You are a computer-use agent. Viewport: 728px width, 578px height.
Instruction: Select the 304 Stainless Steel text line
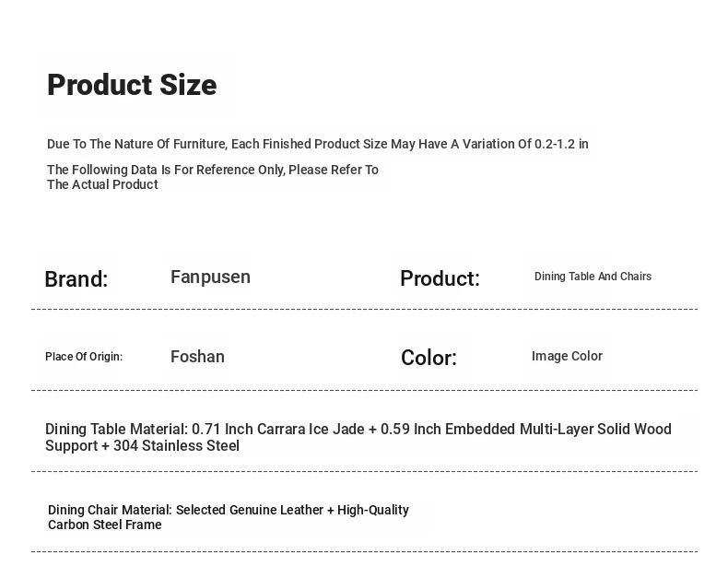142,445
